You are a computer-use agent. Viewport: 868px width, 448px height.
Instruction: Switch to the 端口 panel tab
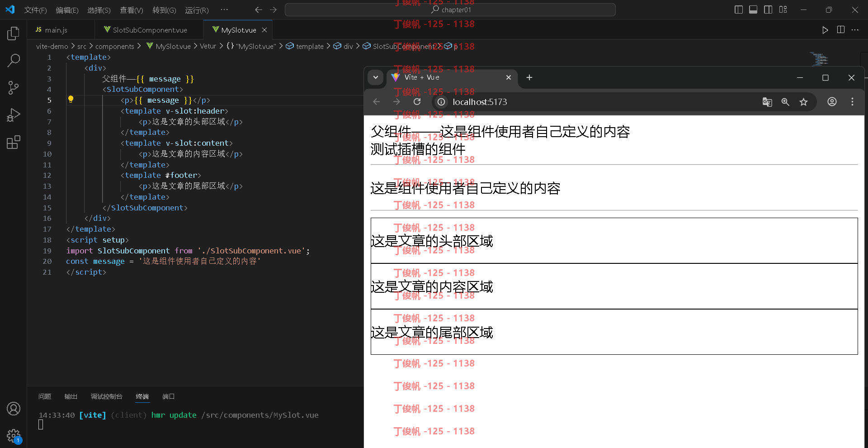(169, 396)
